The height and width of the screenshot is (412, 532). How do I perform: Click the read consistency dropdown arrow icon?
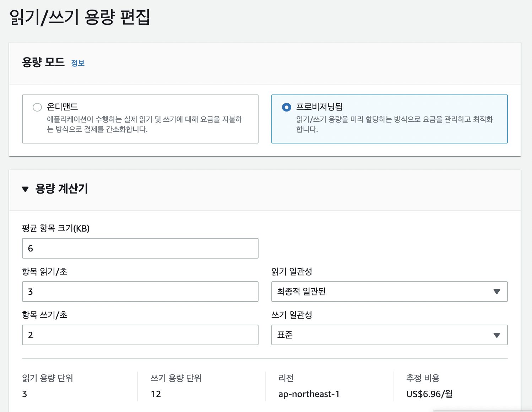pos(496,292)
